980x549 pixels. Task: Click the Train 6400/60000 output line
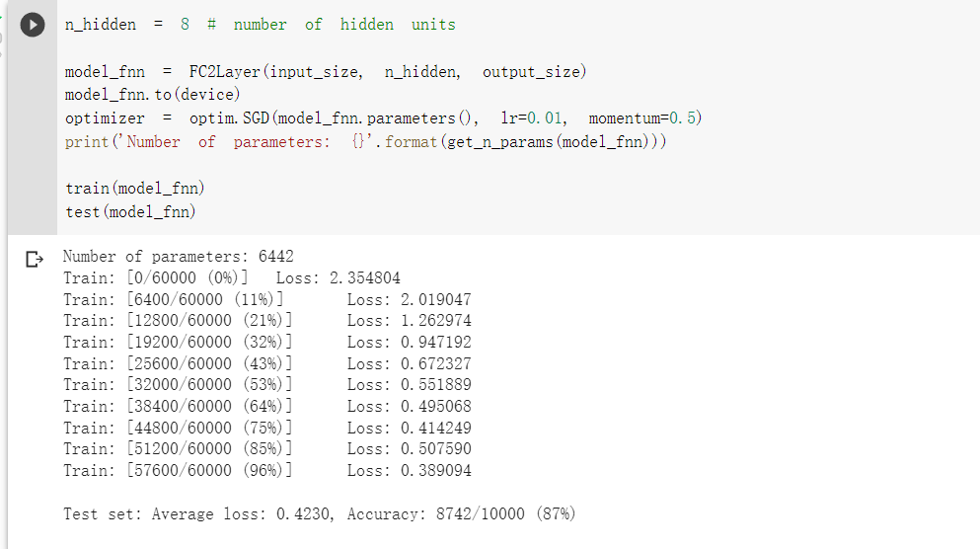(267, 299)
